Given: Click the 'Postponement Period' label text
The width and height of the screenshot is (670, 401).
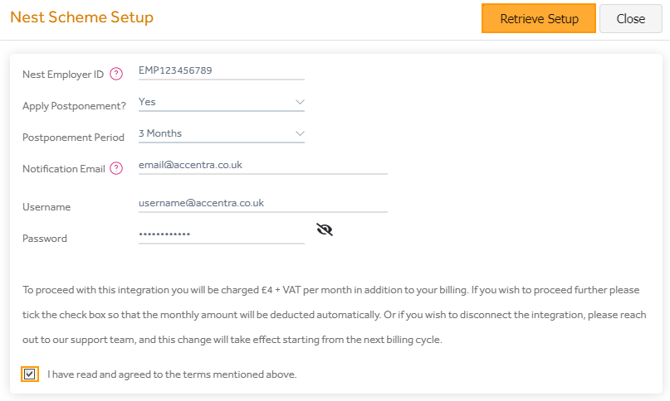Looking at the screenshot, I should [x=74, y=137].
